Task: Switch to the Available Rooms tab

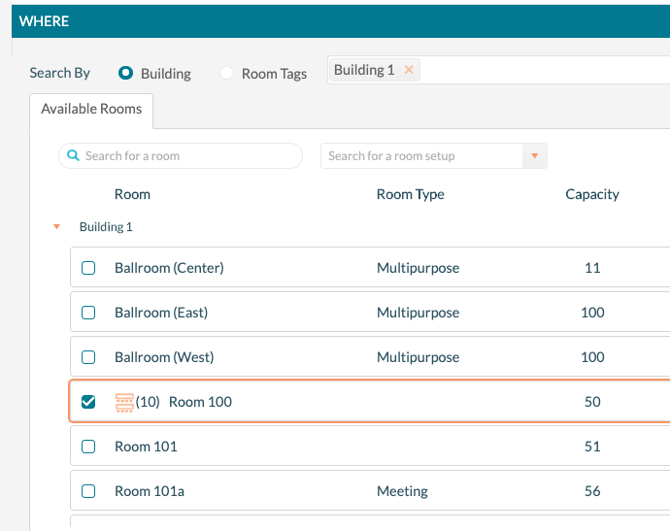Action: (91, 109)
